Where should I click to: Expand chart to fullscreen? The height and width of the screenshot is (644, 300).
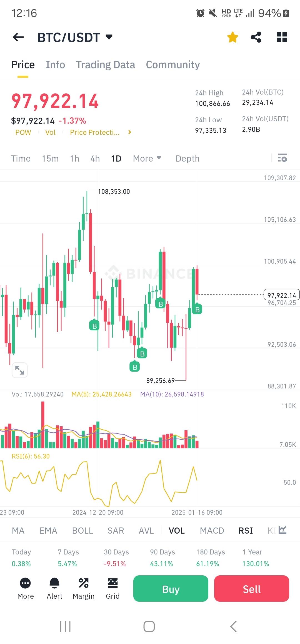(x=20, y=370)
